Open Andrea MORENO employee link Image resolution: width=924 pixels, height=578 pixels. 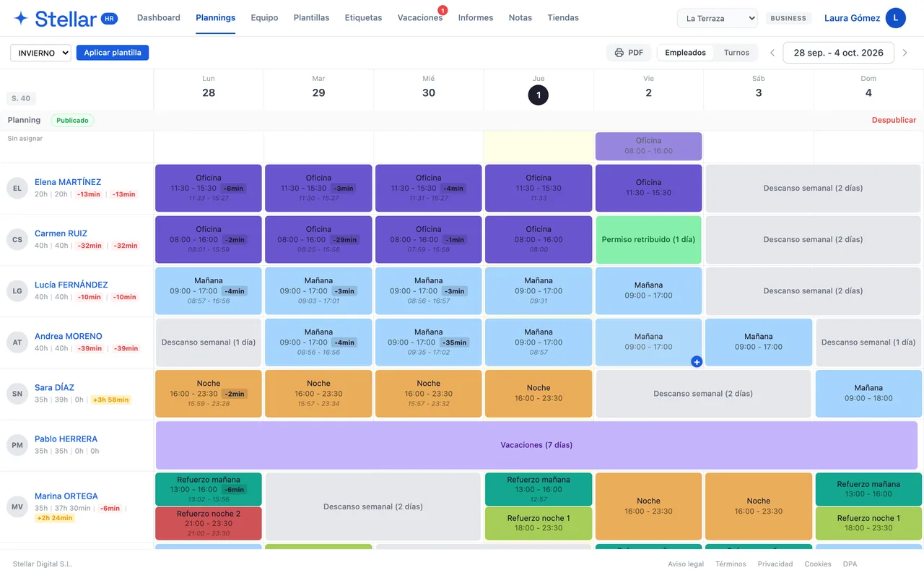[68, 336]
